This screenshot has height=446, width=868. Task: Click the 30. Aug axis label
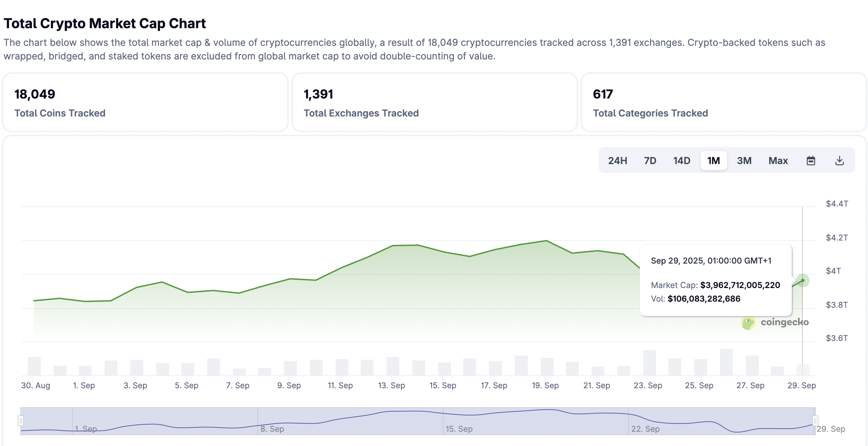pos(36,385)
